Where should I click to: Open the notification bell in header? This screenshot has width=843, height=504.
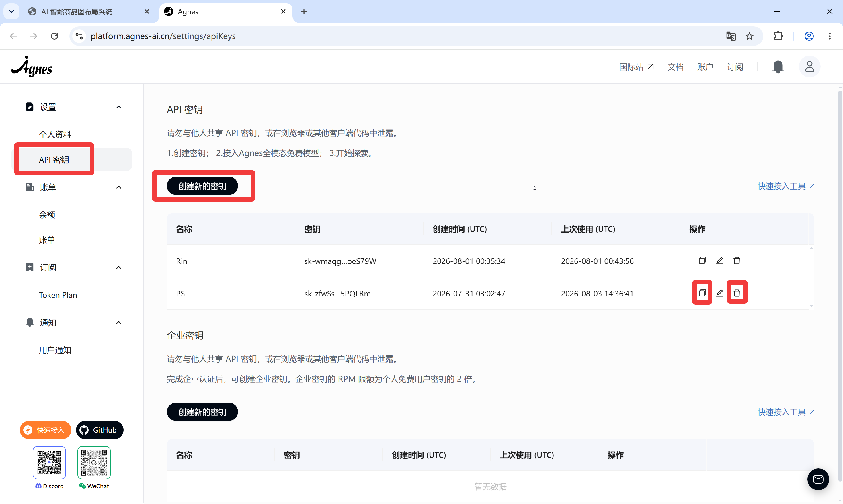778,67
